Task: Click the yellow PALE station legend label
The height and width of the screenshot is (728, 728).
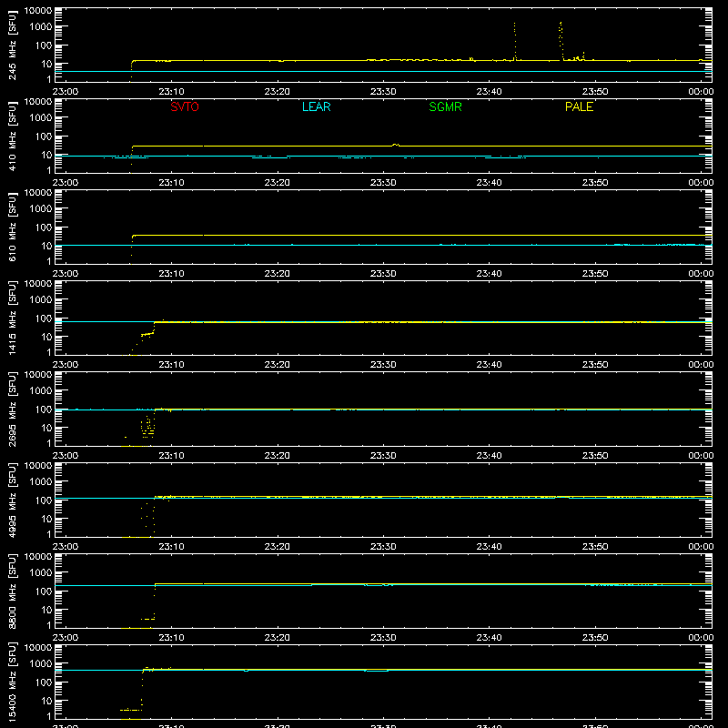Action: [x=579, y=106]
